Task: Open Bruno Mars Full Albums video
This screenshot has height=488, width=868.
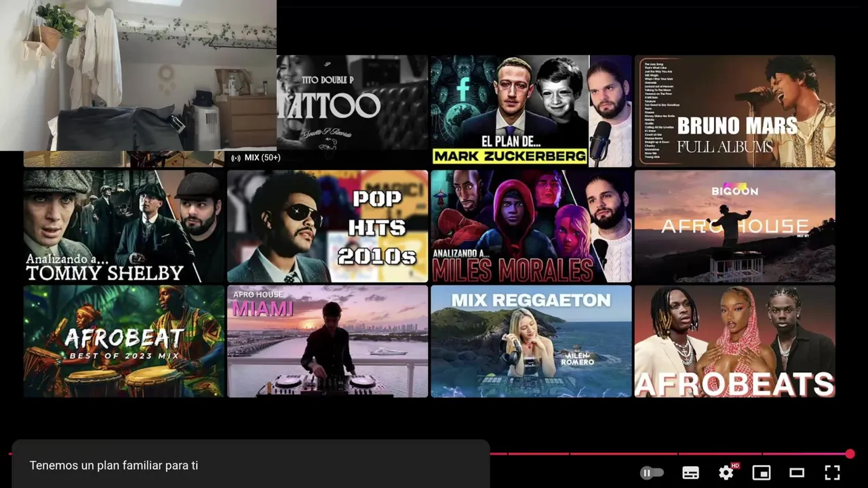Action: [734, 111]
